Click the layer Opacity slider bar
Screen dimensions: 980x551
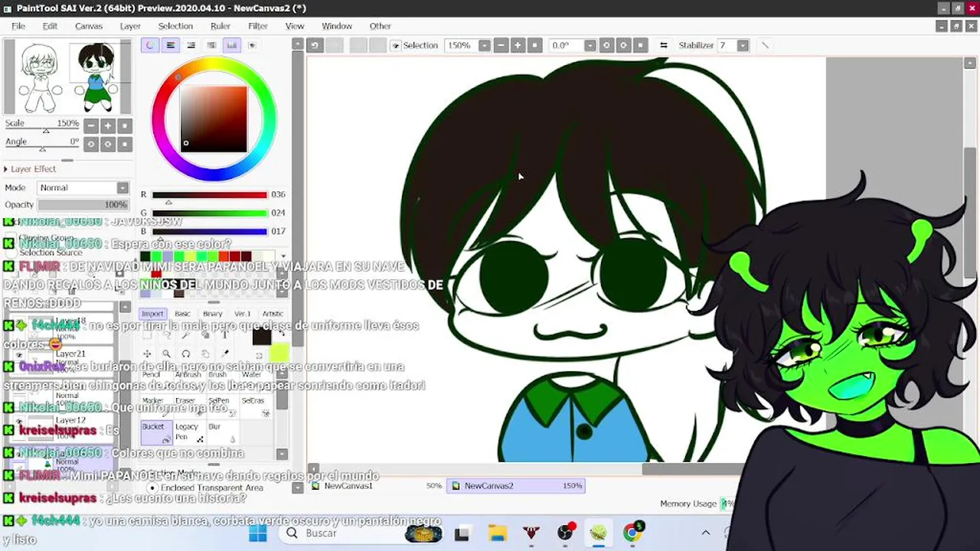tap(83, 205)
